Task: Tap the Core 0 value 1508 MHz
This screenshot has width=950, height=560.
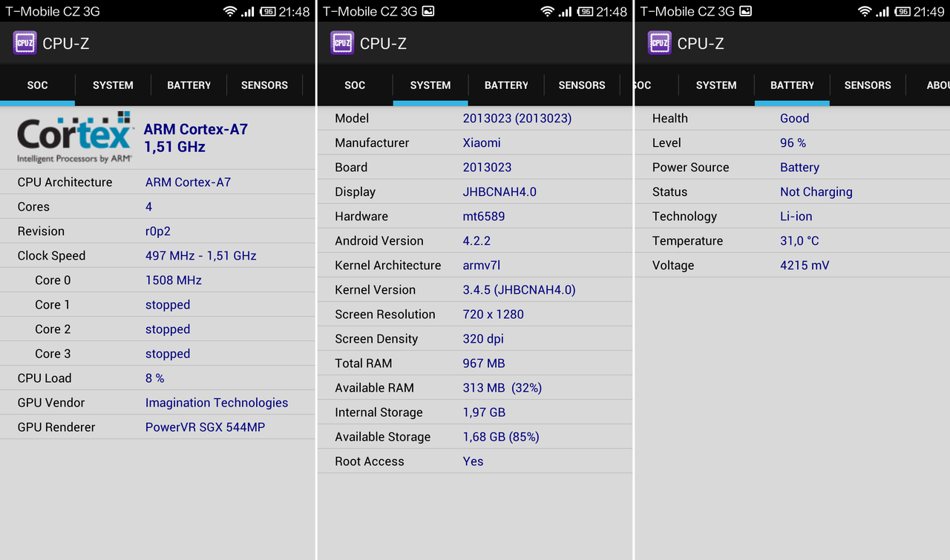Action: (174, 280)
